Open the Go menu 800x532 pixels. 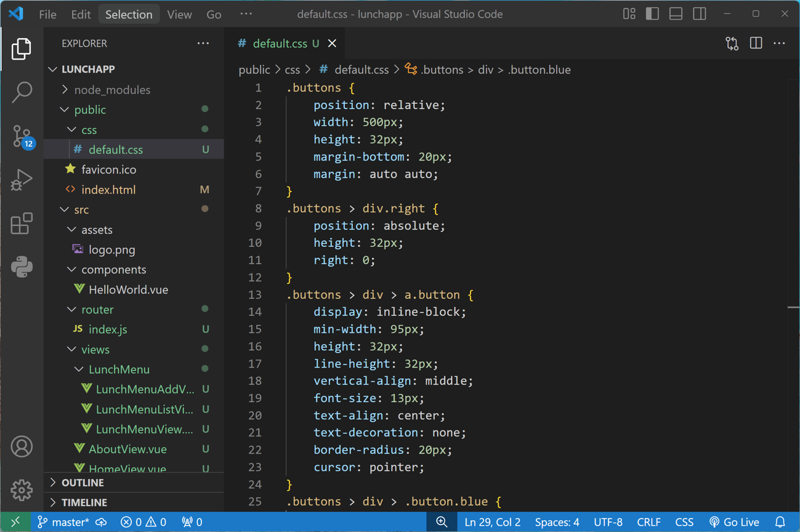(214, 14)
